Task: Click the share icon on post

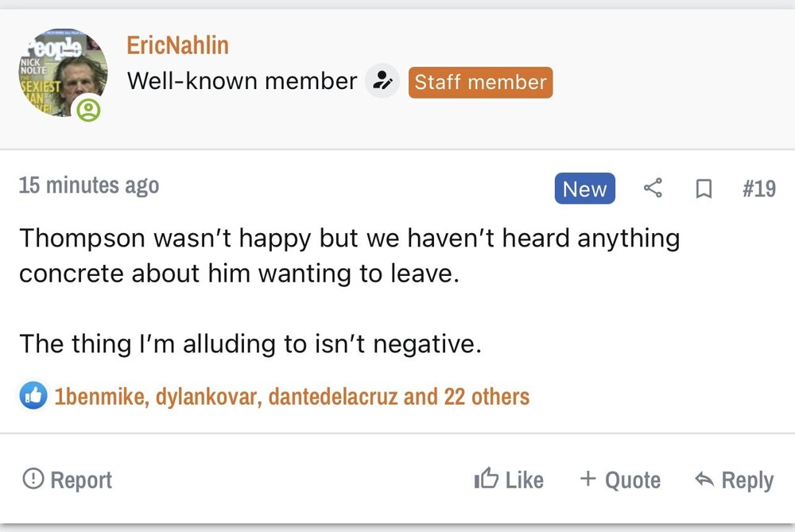Action: pyautogui.click(x=653, y=188)
